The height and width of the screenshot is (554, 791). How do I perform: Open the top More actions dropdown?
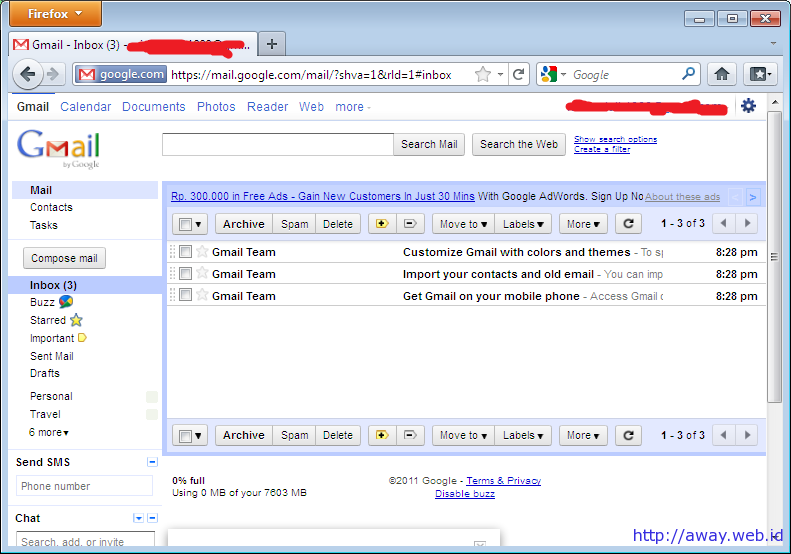coord(583,224)
